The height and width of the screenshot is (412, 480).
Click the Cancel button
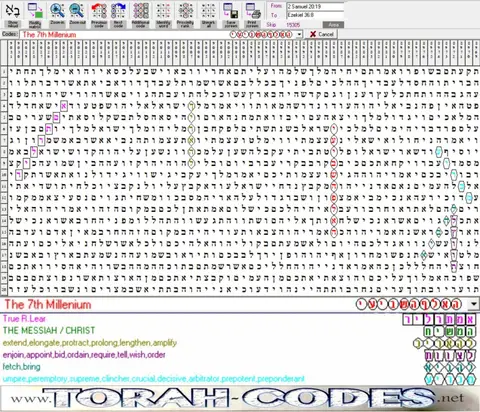[321, 34]
